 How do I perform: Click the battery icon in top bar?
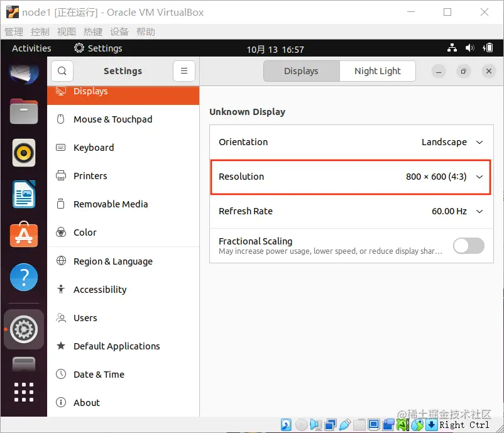click(x=488, y=48)
